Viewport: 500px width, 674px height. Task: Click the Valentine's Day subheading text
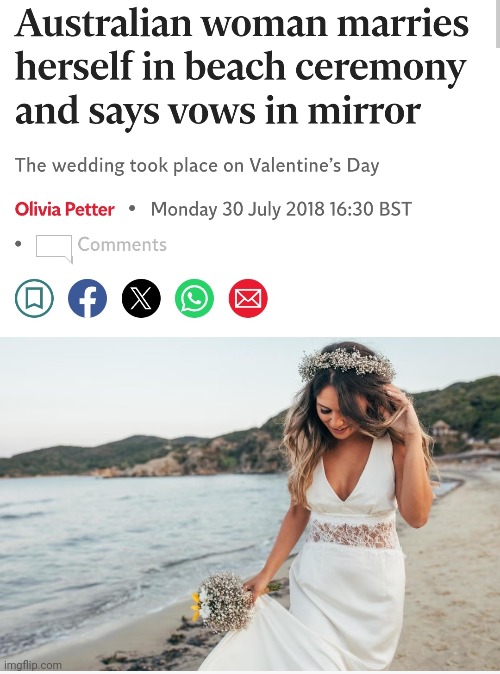(x=197, y=165)
